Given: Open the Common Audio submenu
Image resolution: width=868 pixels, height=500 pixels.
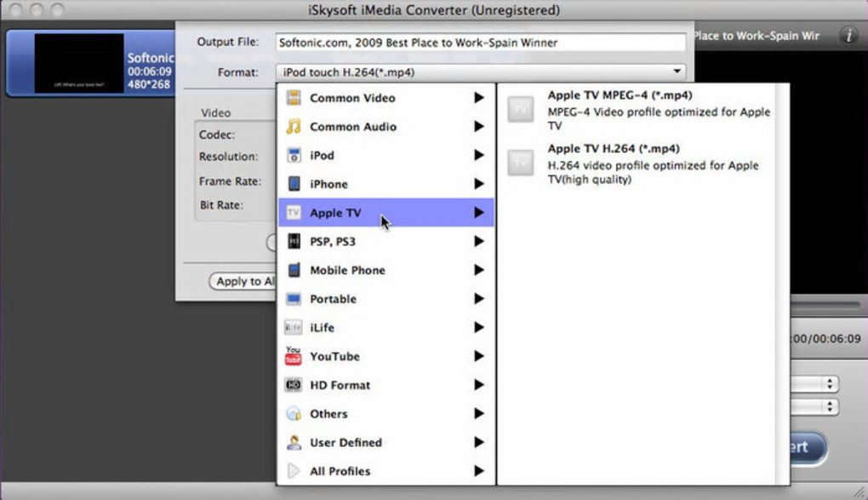Looking at the screenshot, I should (x=385, y=126).
